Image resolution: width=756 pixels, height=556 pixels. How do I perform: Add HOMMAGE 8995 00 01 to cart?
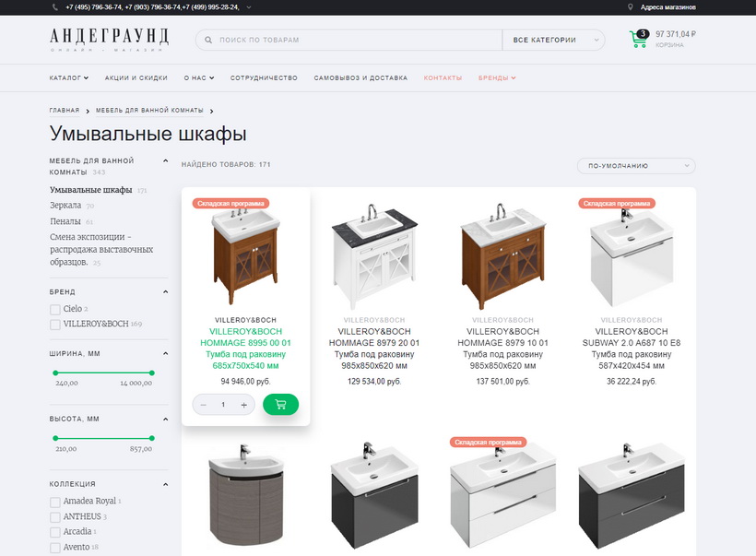click(280, 404)
